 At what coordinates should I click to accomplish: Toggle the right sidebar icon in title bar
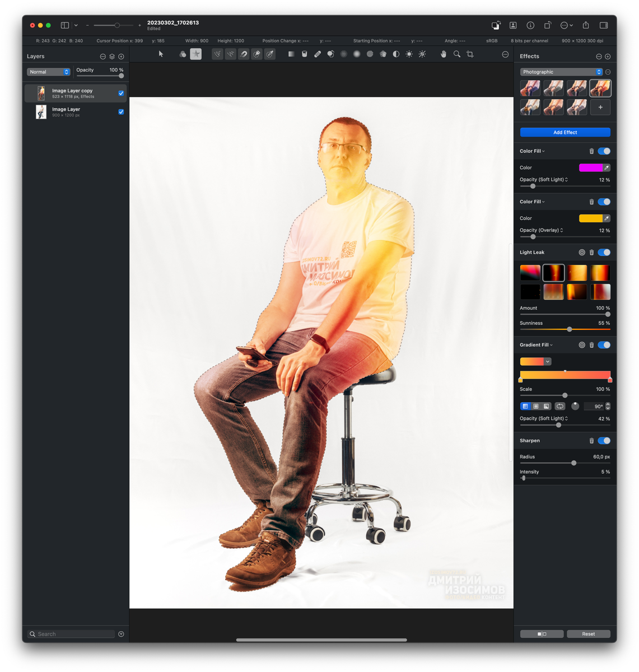click(x=604, y=25)
